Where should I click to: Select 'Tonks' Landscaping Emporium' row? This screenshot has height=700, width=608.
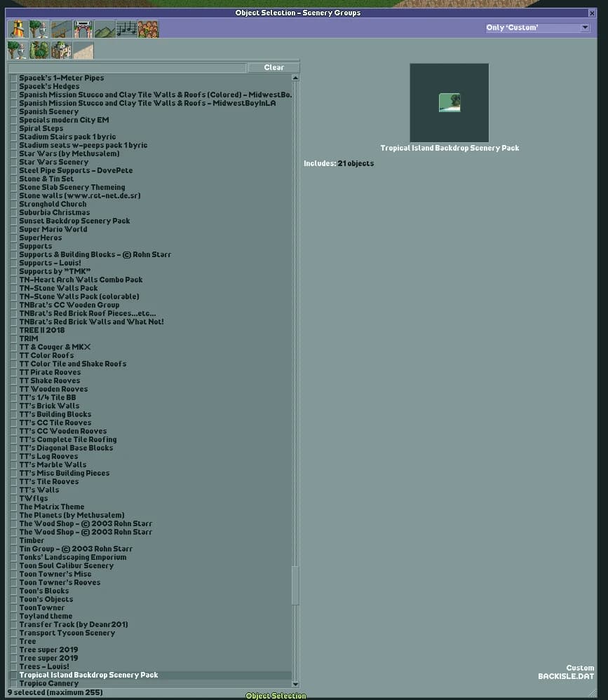(151, 557)
